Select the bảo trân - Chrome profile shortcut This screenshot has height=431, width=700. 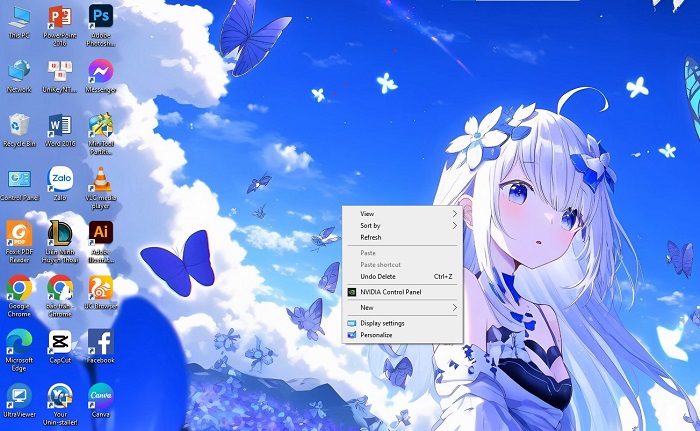(x=60, y=296)
